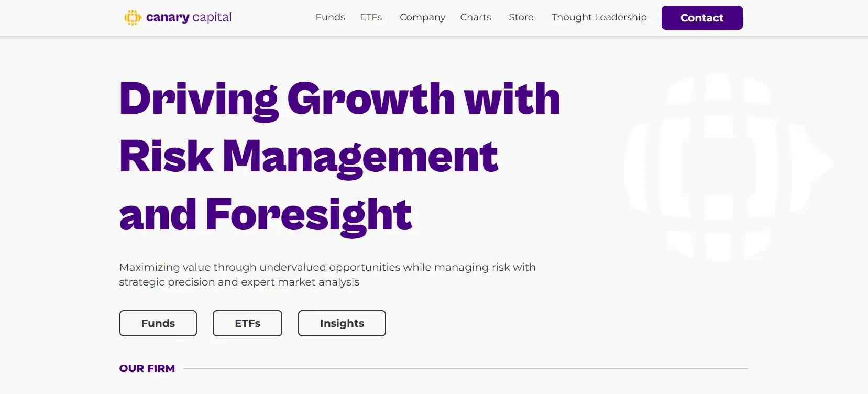Open the Insights outlined button
The width and height of the screenshot is (868, 394).
[x=342, y=323]
